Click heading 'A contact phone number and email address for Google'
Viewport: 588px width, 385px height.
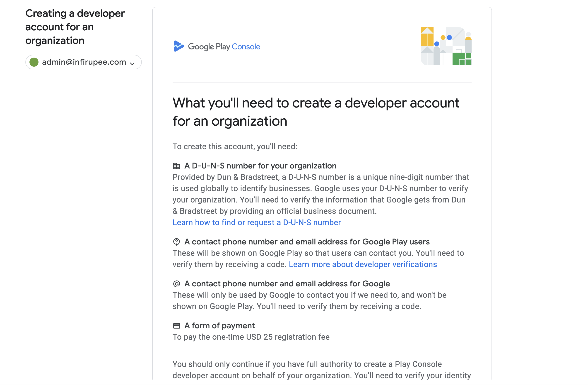pos(287,284)
